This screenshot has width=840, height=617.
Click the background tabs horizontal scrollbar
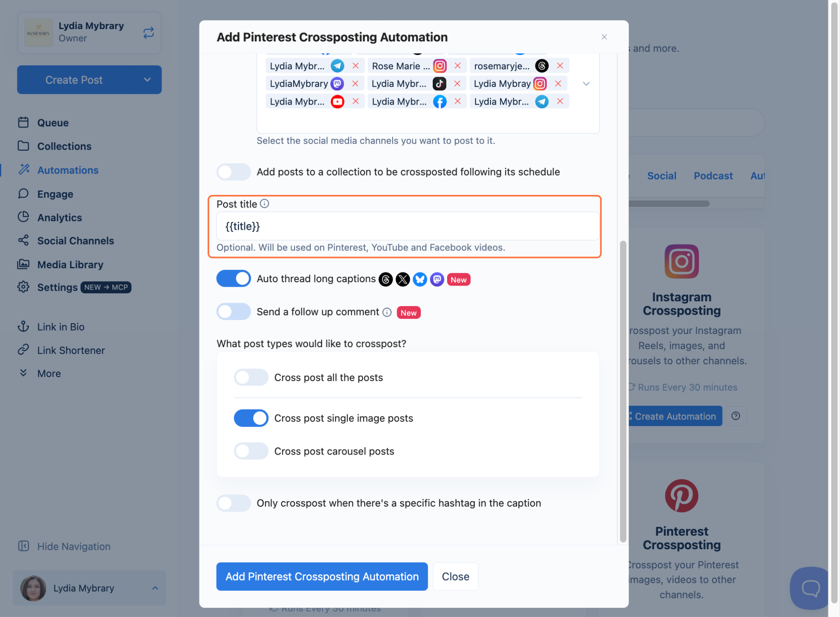tap(669, 203)
